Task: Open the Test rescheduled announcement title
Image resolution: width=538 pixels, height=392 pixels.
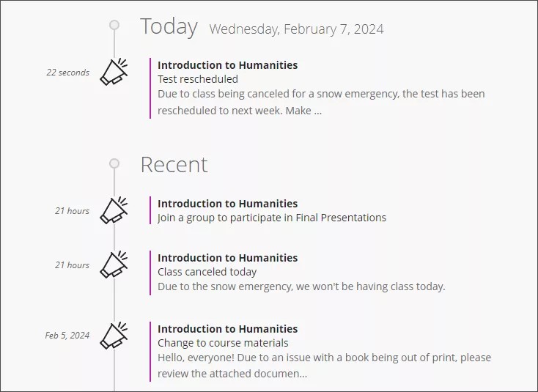Action: (198, 79)
